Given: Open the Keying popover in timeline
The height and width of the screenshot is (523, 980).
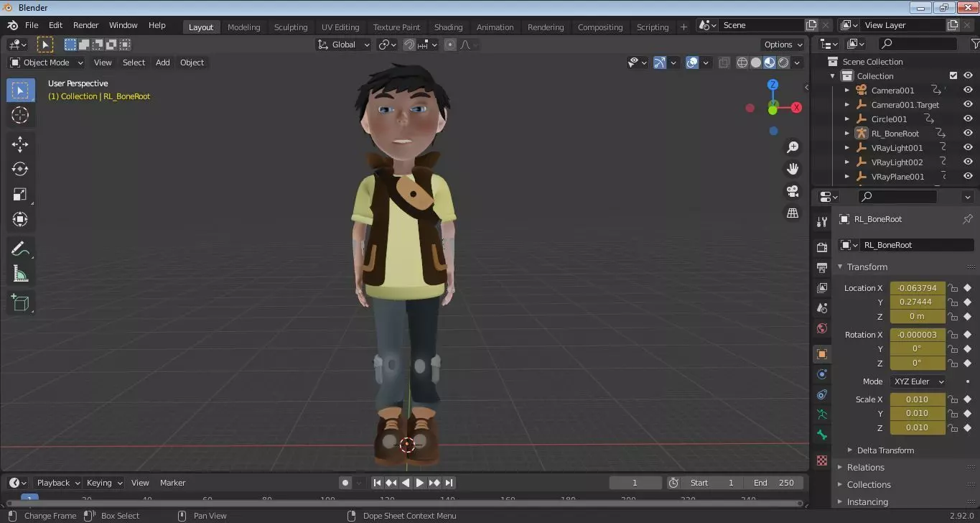Looking at the screenshot, I should pyautogui.click(x=104, y=483).
